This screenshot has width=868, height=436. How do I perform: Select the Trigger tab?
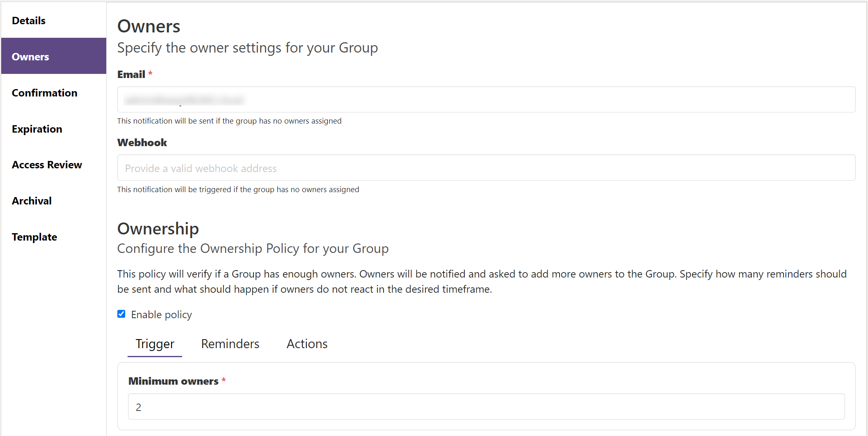point(155,344)
